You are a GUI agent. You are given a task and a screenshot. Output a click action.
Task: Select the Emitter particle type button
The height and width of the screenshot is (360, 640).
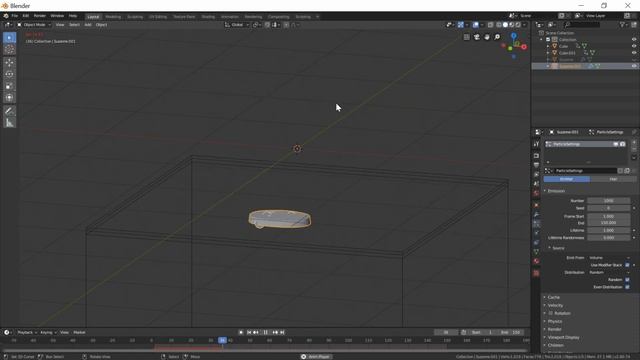(567, 179)
